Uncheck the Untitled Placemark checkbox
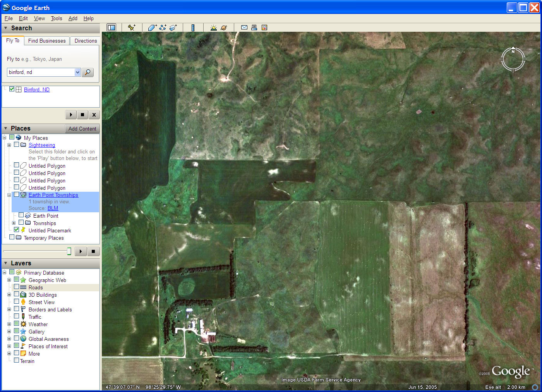542x392 pixels. pos(16,230)
